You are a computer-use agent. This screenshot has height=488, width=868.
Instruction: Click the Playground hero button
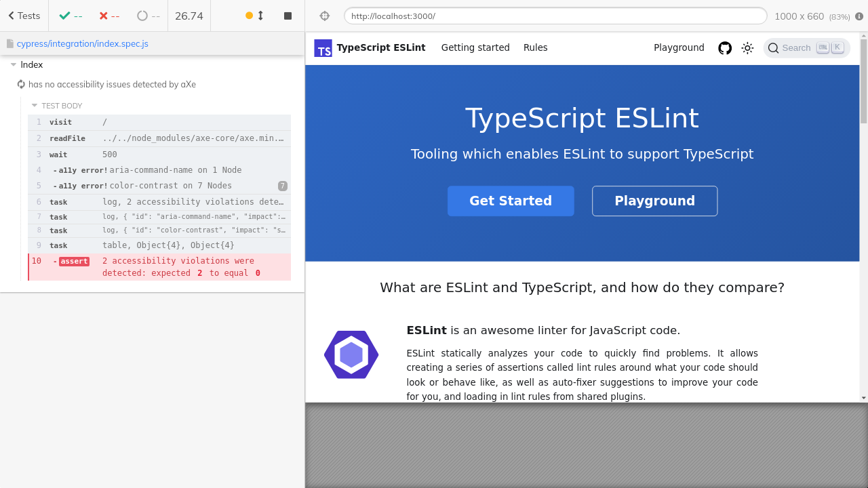655,201
